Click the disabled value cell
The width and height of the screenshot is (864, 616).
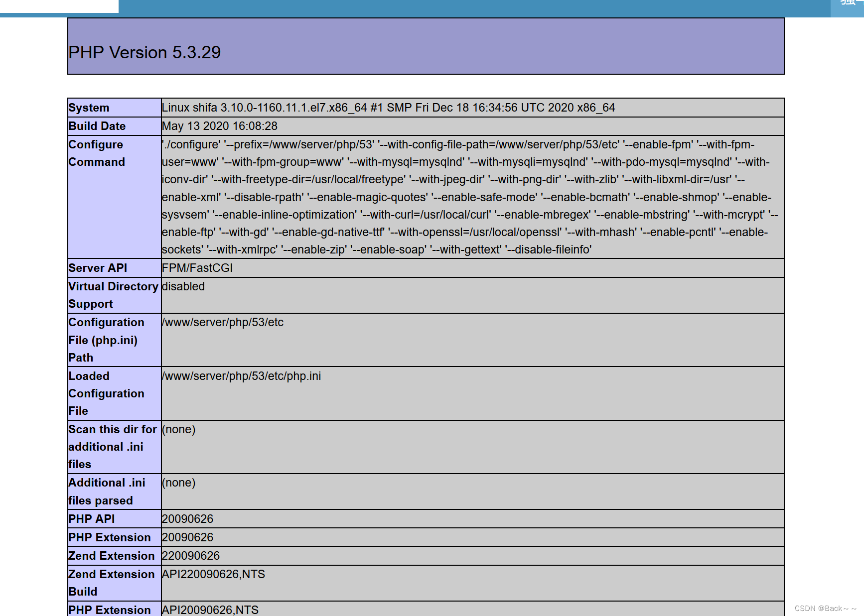click(x=183, y=286)
